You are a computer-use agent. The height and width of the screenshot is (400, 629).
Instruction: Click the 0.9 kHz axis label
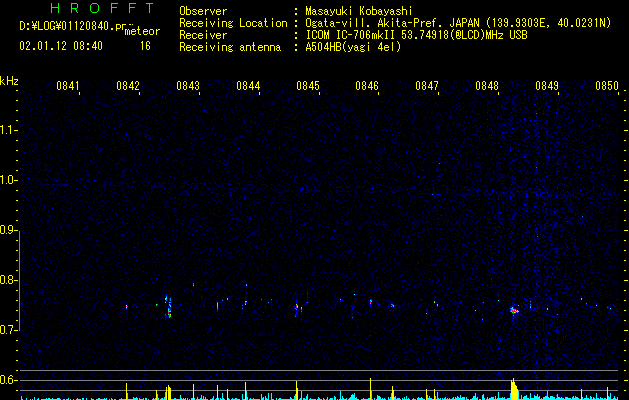(x=8, y=230)
